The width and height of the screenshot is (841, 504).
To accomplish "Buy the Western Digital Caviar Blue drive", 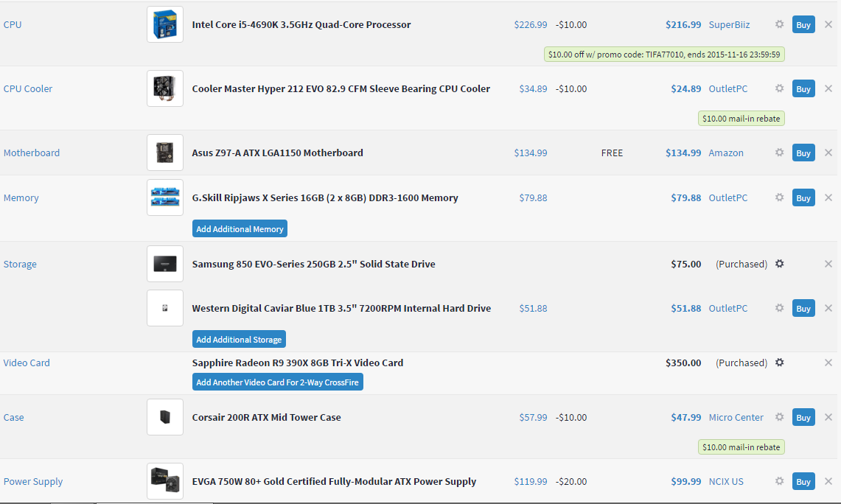I will click(x=803, y=308).
